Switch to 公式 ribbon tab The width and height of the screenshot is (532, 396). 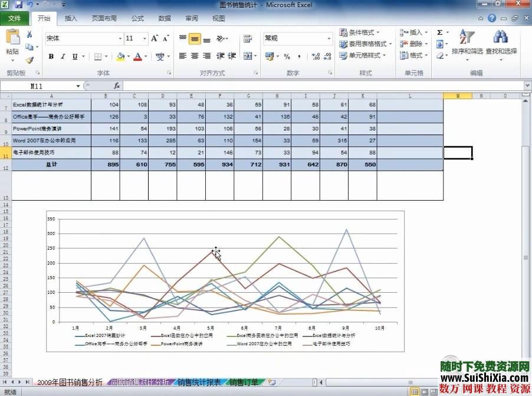coord(138,18)
